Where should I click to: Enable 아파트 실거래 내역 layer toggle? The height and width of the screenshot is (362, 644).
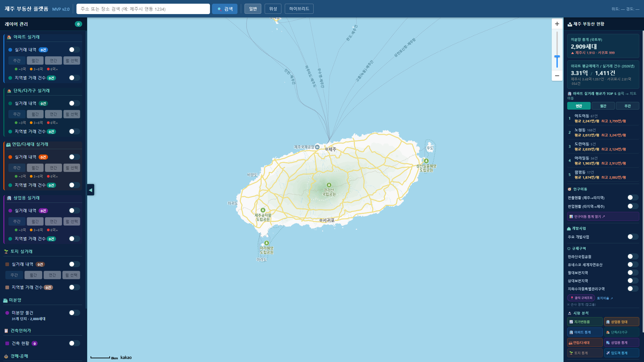tap(74, 50)
